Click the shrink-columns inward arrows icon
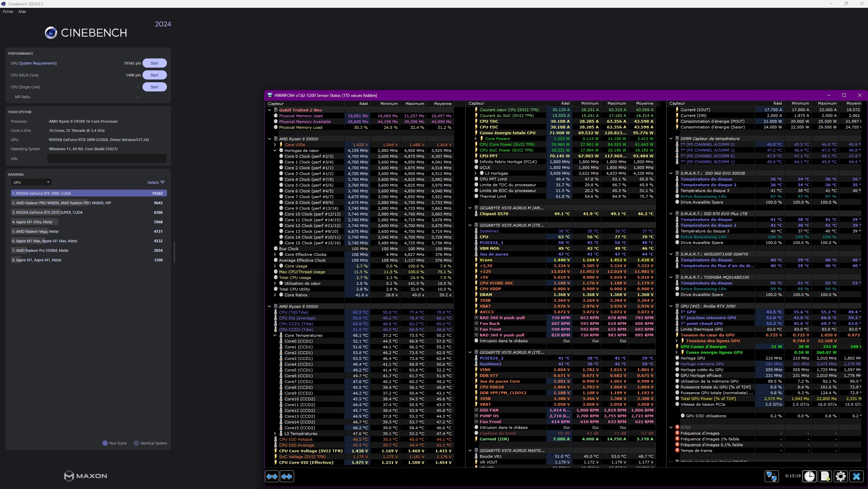This screenshot has width=868, height=489. (x=287, y=476)
